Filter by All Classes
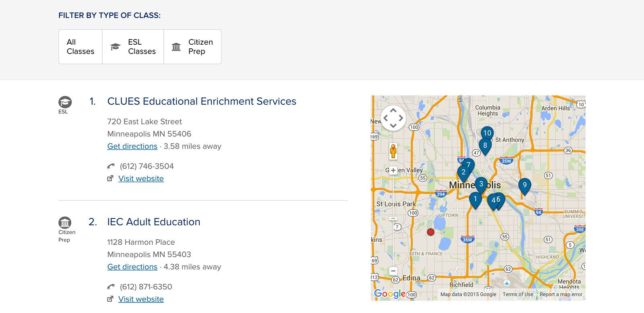This screenshot has width=644, height=313. tap(80, 47)
